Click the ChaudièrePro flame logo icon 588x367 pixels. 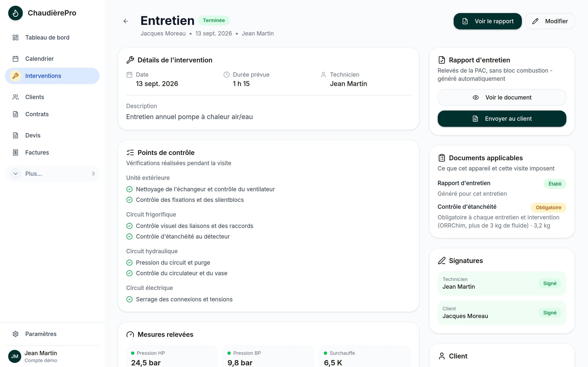click(x=15, y=13)
